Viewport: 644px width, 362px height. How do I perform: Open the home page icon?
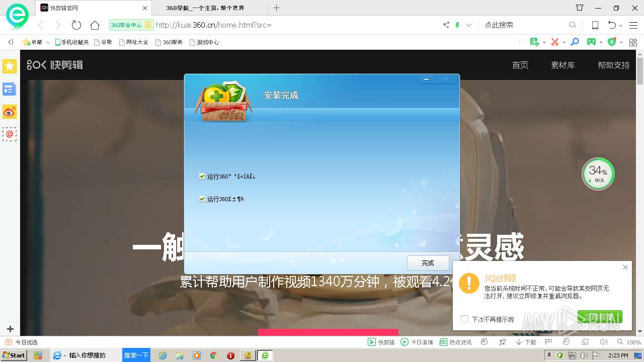pyautogui.click(x=95, y=25)
